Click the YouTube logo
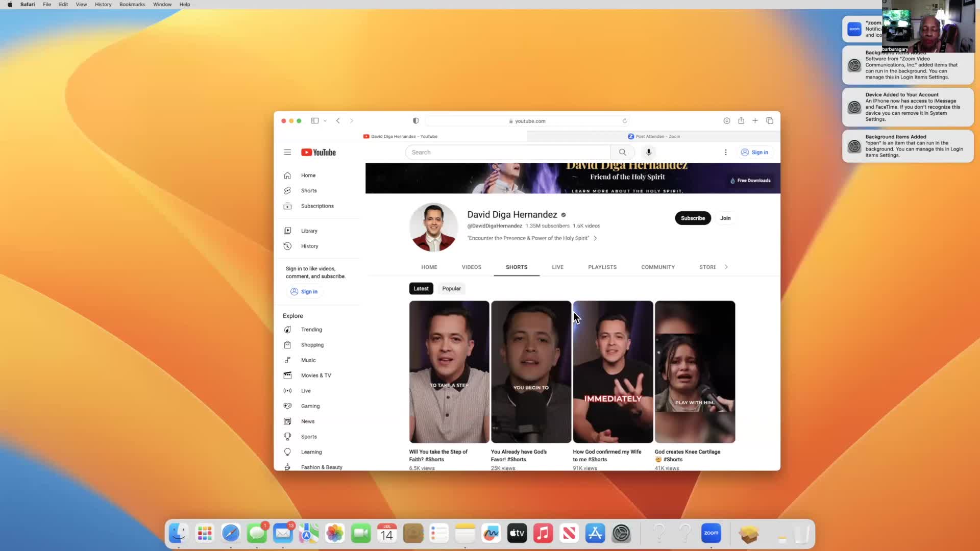 [318, 152]
